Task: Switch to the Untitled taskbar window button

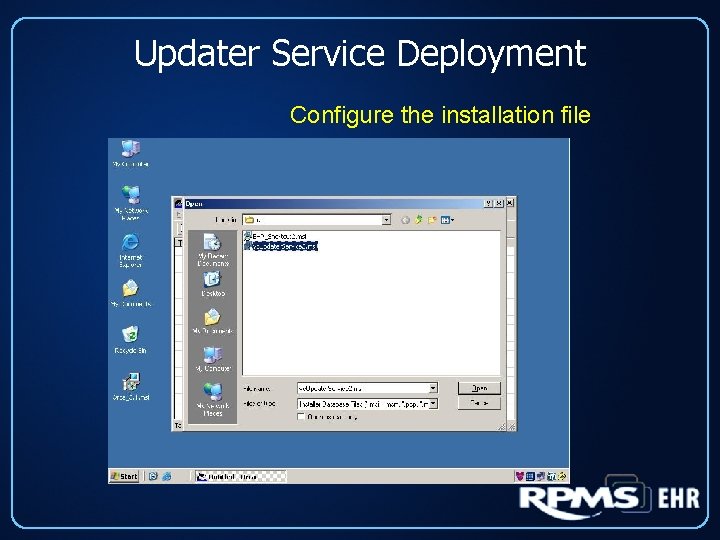Action: 241,477
